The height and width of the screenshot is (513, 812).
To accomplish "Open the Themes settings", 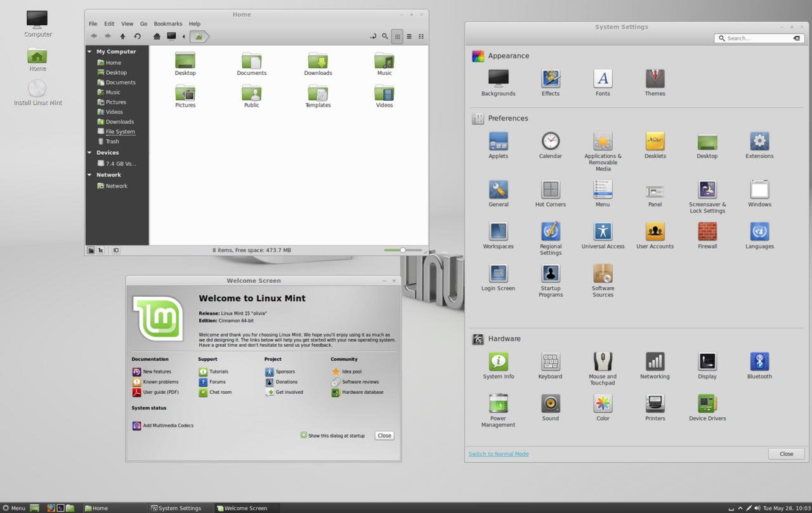I will coord(655,82).
